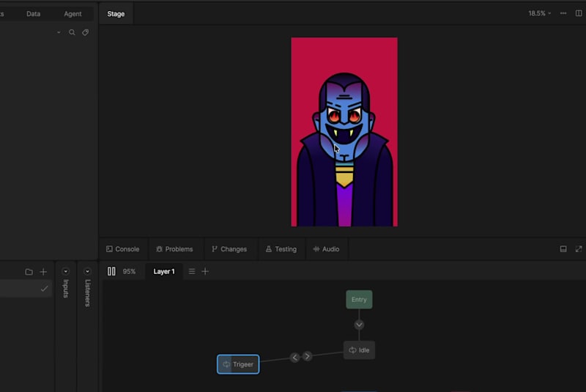Create a new folder in assets panel
The width and height of the screenshot is (586, 392).
(x=29, y=272)
